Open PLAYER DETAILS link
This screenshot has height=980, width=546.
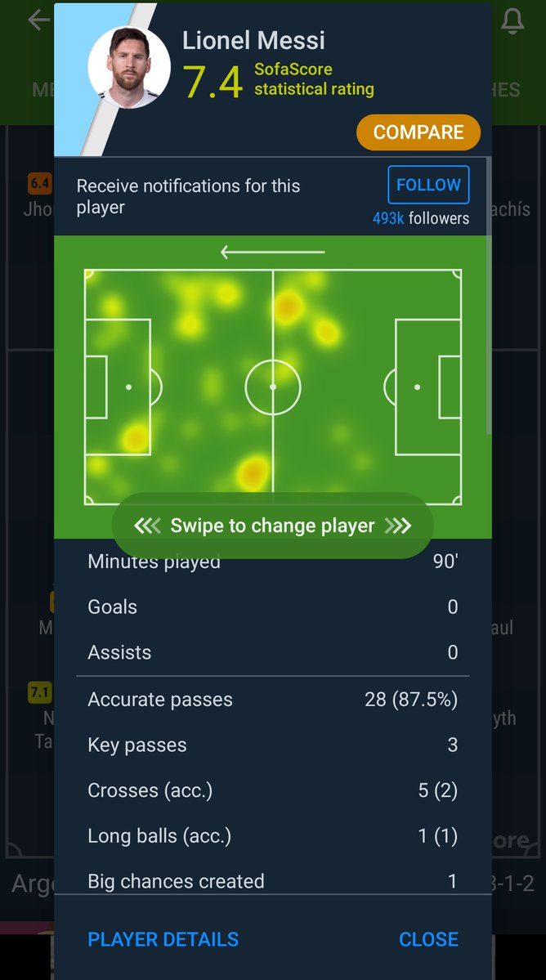point(163,939)
